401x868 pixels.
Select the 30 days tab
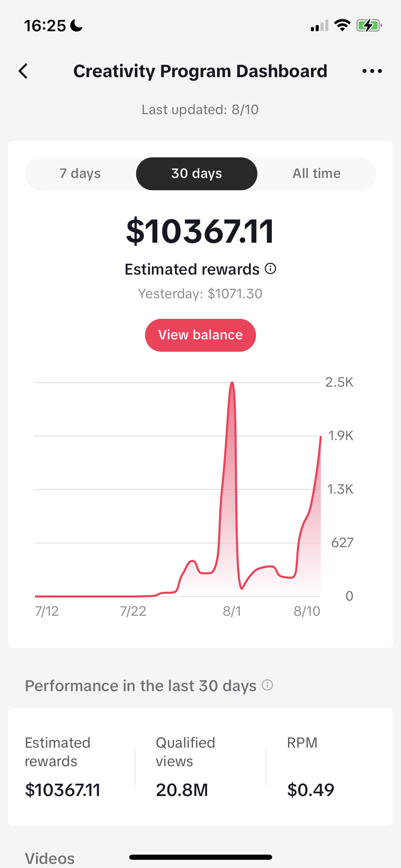(197, 173)
